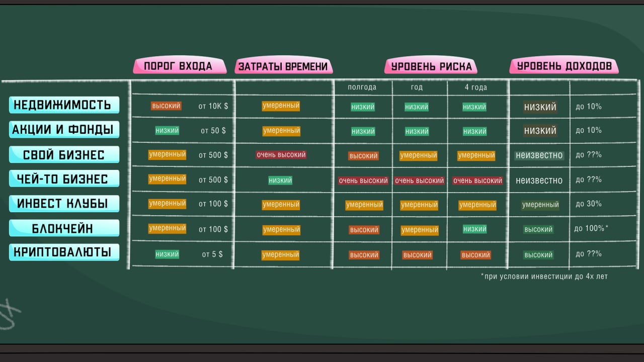This screenshot has height=362, width=644.
Task: Click до 10% in АКЦИИ И ФОНДЫ row
Action: 589,130
